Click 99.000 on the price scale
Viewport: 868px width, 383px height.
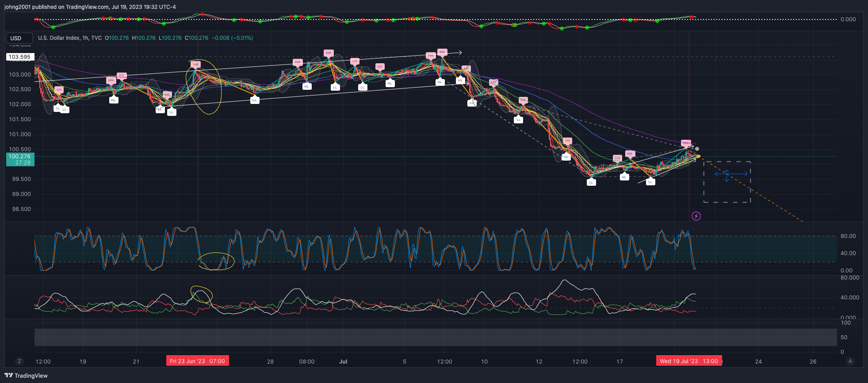point(21,194)
